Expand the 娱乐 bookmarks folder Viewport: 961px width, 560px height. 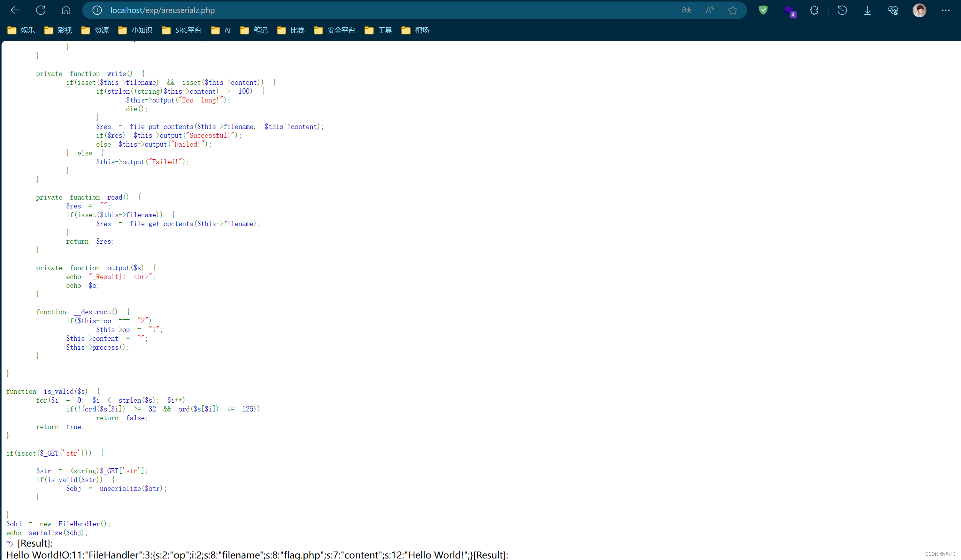click(22, 30)
